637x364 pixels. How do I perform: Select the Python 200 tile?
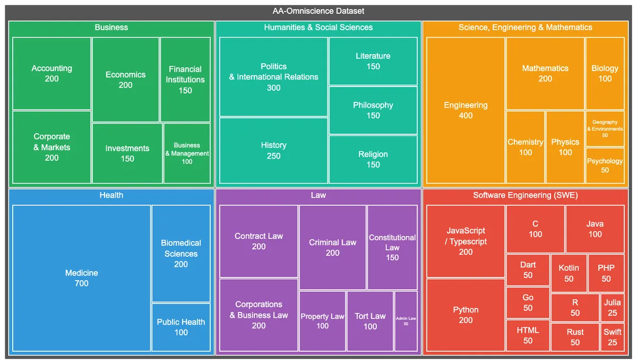tap(466, 315)
